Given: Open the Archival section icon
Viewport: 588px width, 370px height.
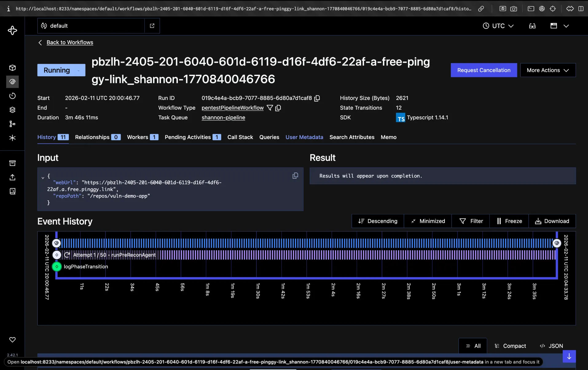Looking at the screenshot, I should click(12, 163).
